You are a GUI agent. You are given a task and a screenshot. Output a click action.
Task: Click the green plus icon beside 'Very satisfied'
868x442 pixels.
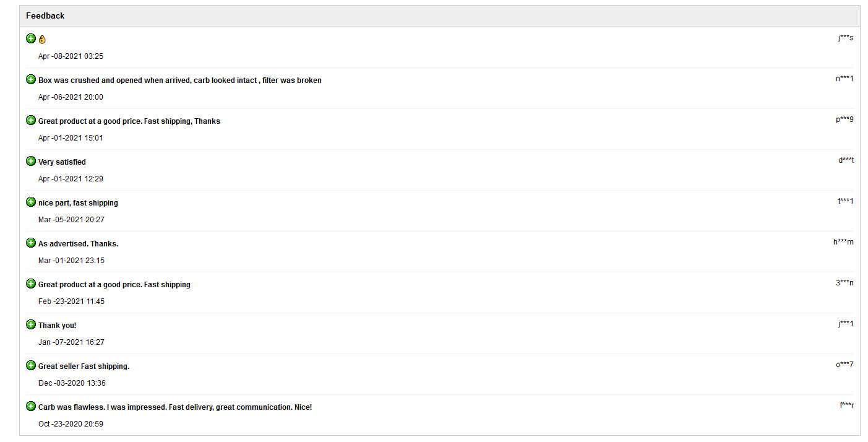(x=31, y=161)
